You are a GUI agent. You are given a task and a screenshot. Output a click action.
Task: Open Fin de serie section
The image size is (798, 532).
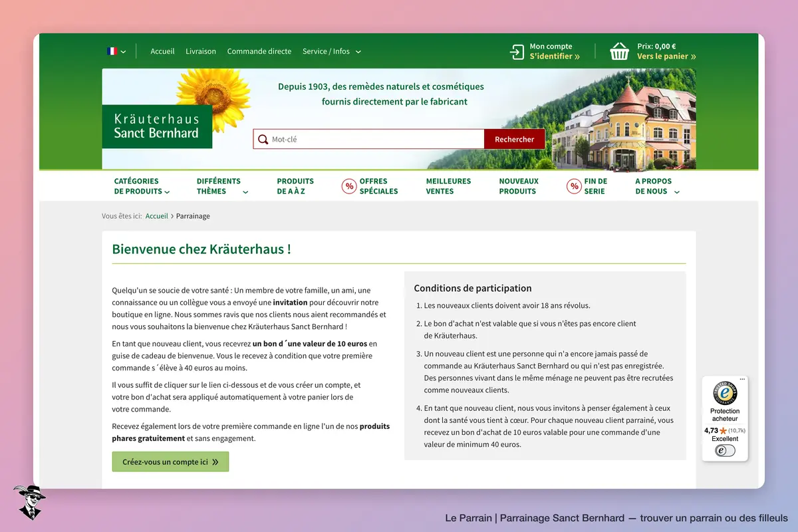(x=596, y=186)
